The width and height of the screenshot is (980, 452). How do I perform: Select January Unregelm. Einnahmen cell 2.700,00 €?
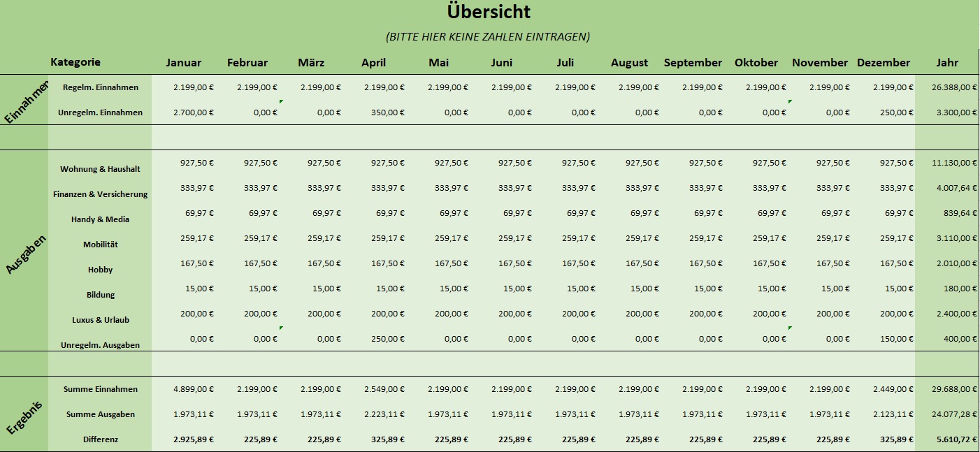tap(194, 112)
